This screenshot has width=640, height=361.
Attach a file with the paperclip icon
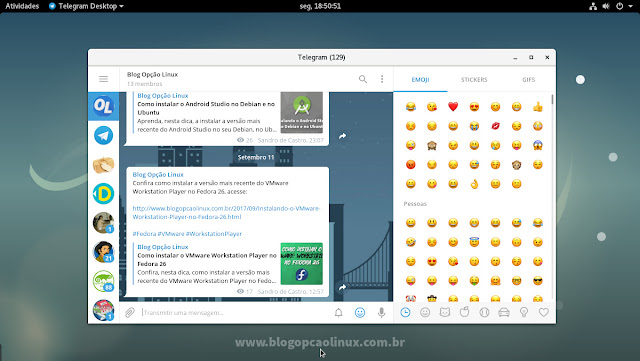130,312
